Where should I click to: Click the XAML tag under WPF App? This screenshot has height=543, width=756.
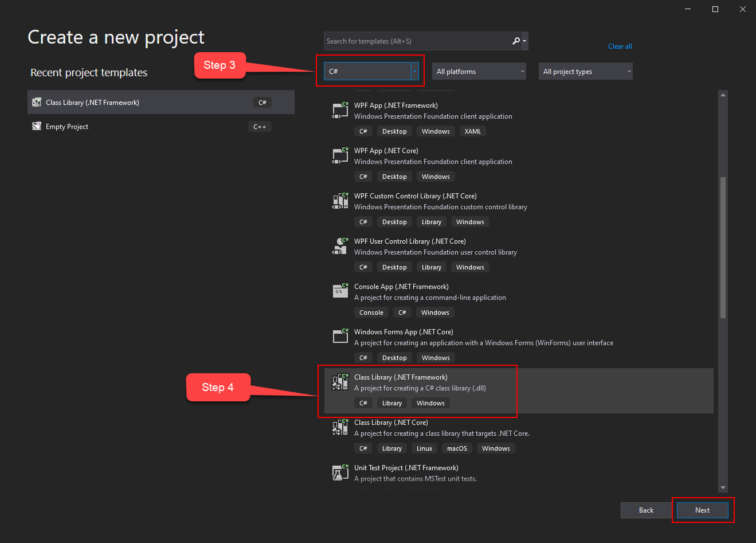tap(473, 131)
